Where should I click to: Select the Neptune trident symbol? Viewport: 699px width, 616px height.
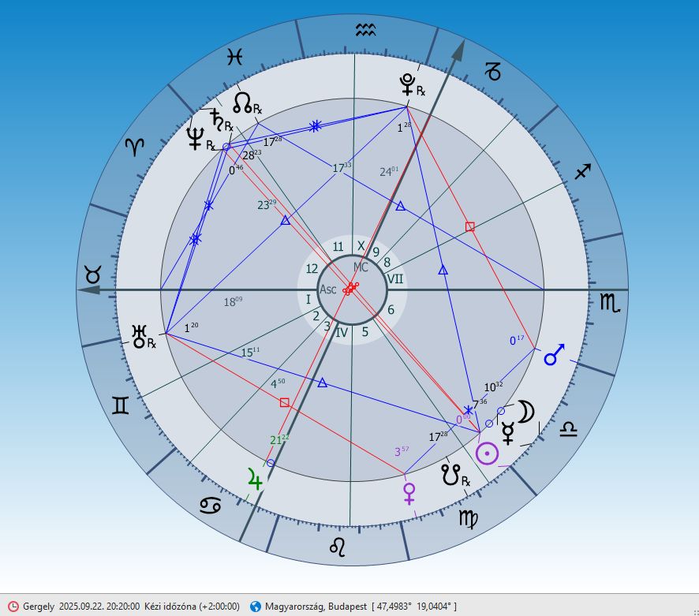[x=194, y=140]
